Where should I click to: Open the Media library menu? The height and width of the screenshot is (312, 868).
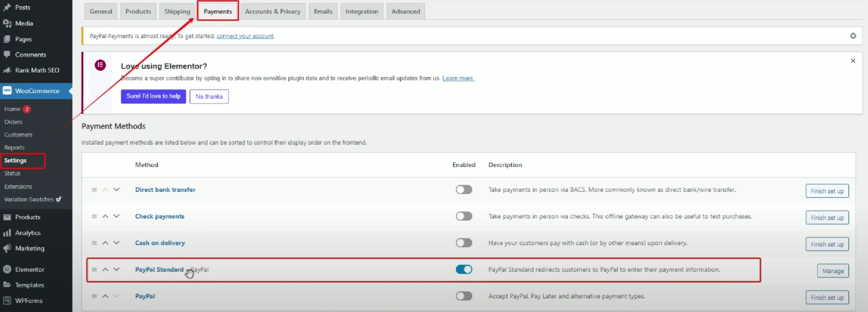click(x=36, y=23)
